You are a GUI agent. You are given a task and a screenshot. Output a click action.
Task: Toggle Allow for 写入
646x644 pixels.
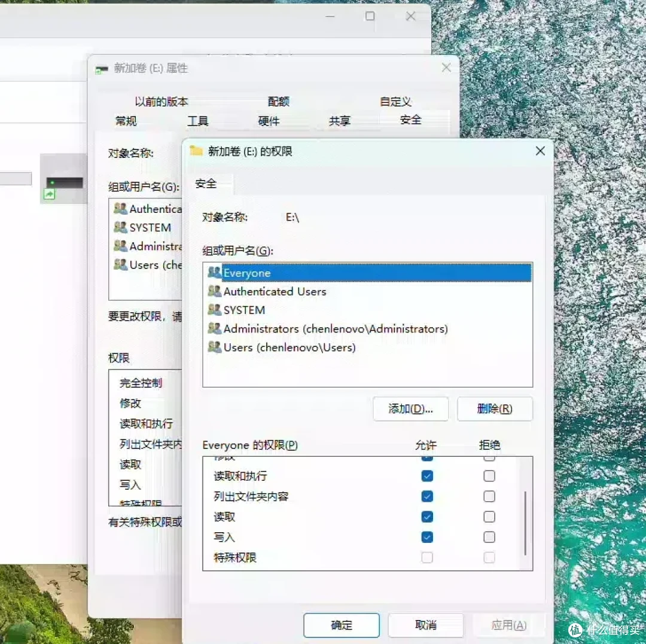[x=427, y=537]
